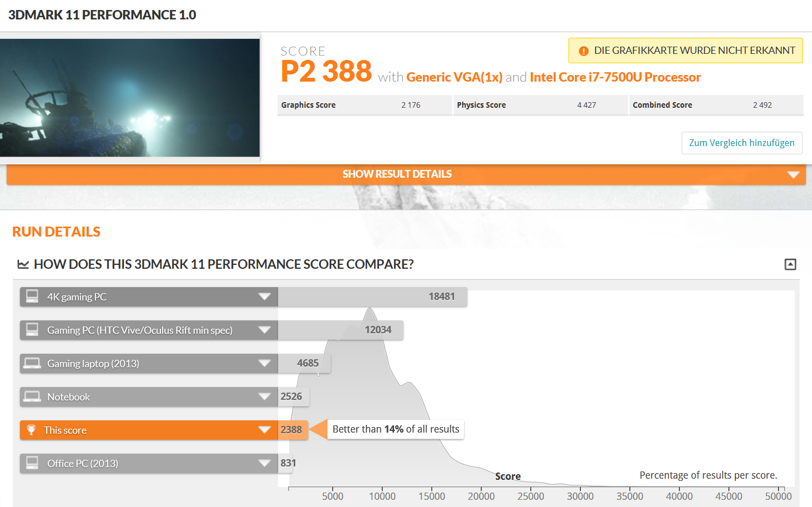Click the arrow on the Show Result Details bar
Image resolution: width=812 pixels, height=507 pixels.
coord(793,174)
